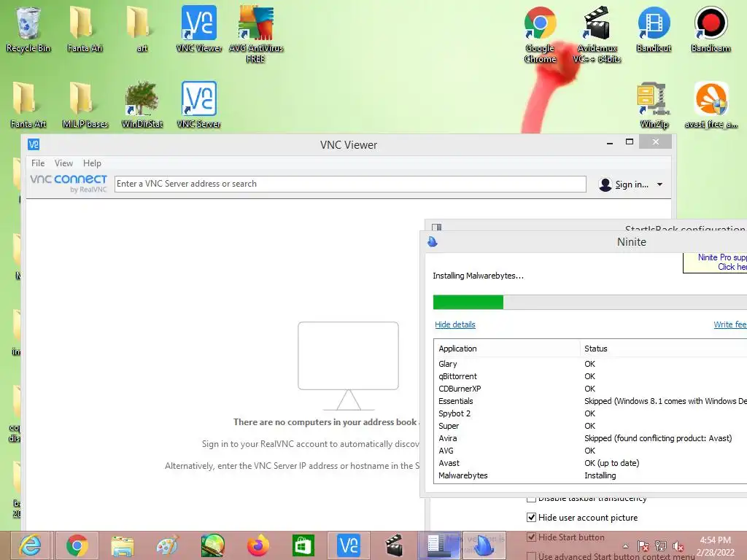Open the View menu in VNC Viewer
Viewport: 747px width, 560px height.
click(x=63, y=163)
